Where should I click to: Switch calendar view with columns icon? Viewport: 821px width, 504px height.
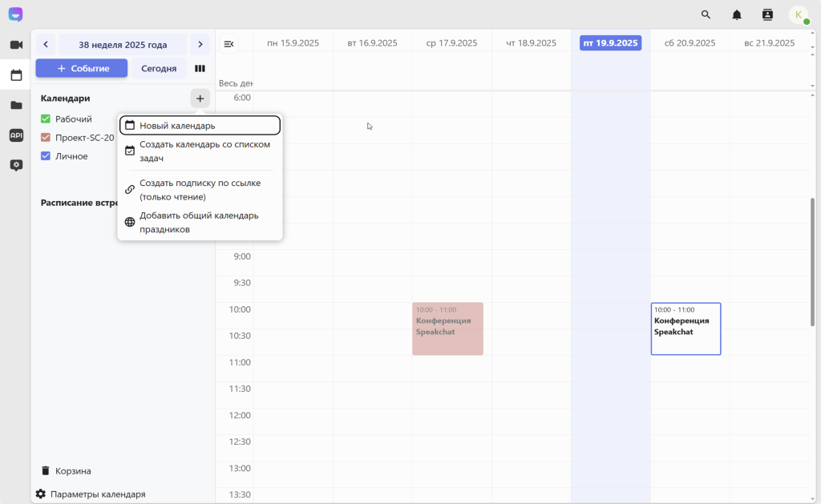coord(200,69)
